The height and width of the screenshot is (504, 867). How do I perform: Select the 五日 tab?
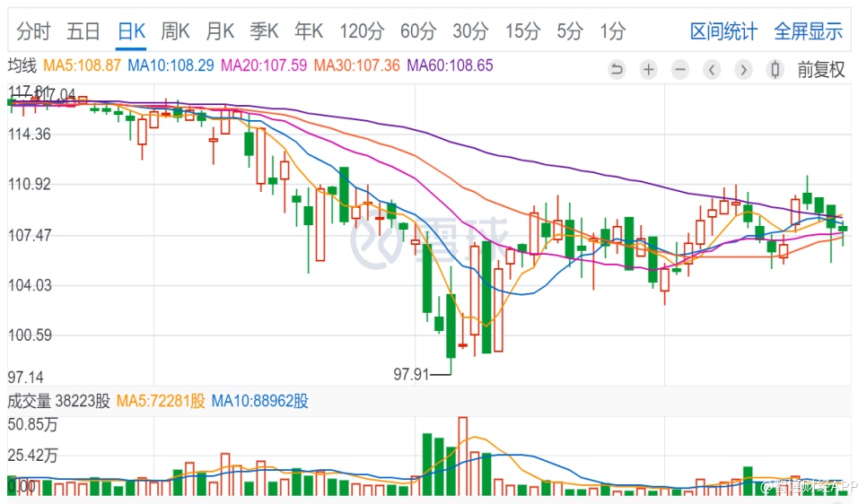83,31
